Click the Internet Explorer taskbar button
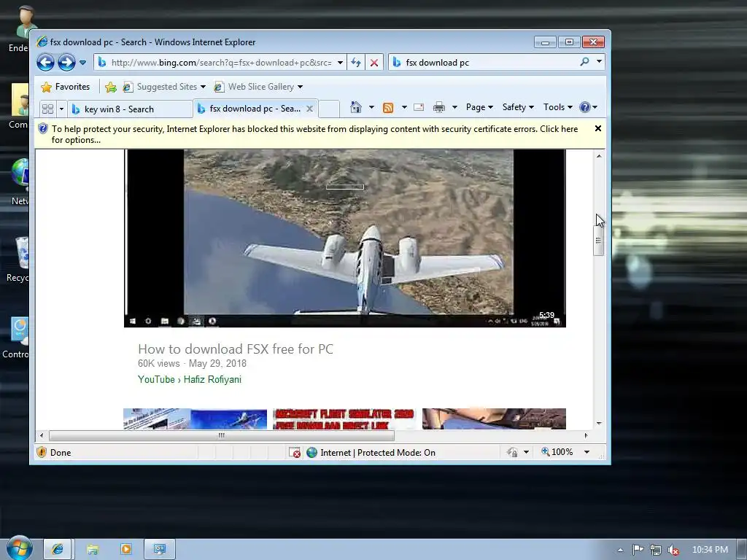The width and height of the screenshot is (747, 560). click(58, 549)
